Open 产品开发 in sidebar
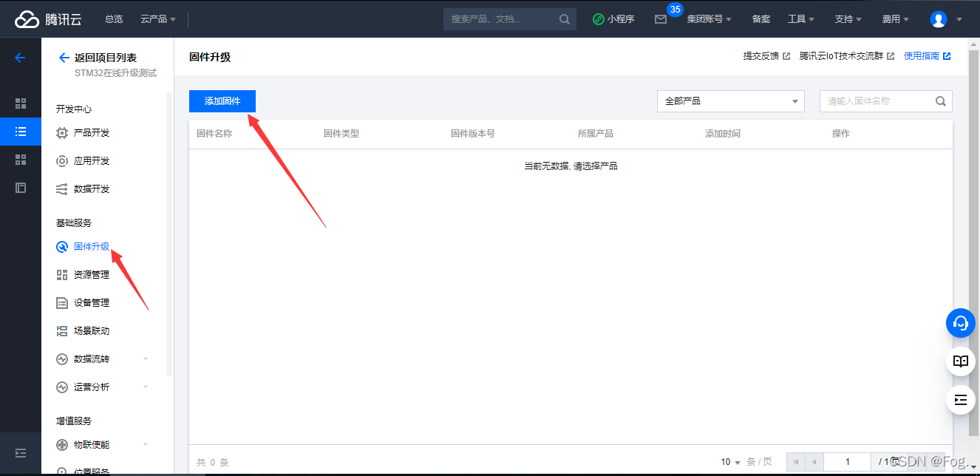This screenshot has height=476, width=980. pos(92,133)
